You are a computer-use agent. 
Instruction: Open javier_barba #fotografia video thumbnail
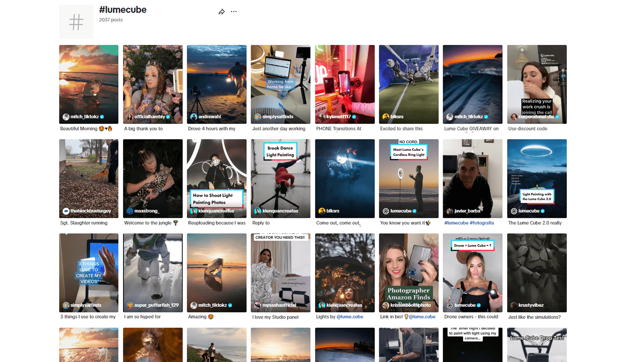click(473, 179)
